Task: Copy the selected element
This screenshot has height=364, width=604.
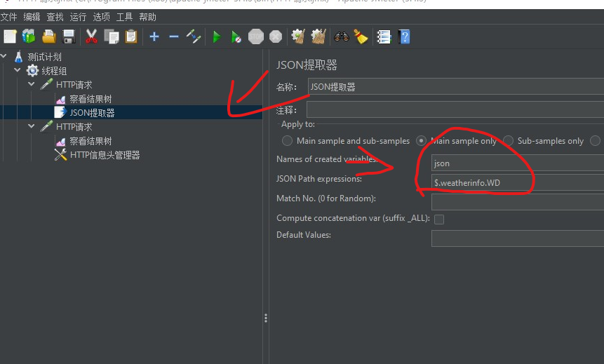Action: pyautogui.click(x=112, y=37)
